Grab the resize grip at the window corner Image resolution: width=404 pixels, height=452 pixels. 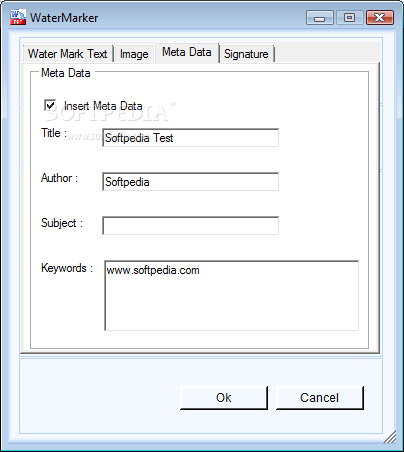pyautogui.click(x=390, y=437)
